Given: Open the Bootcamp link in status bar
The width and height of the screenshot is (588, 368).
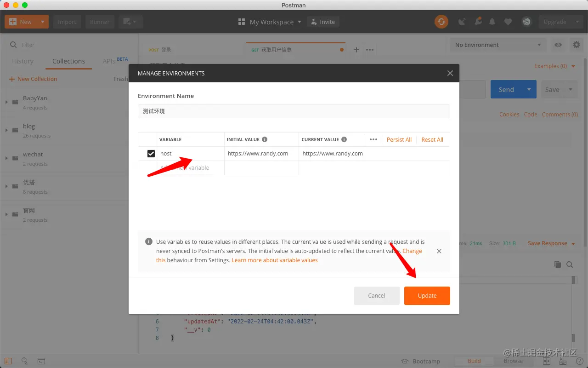Looking at the screenshot, I should click(x=421, y=361).
